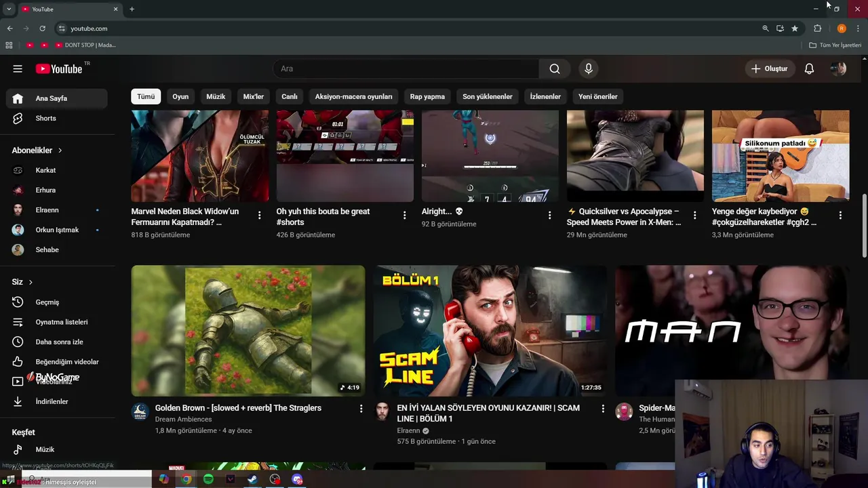Open Müzik under Keşfet
This screenshot has height=488, width=868.
point(57,449)
